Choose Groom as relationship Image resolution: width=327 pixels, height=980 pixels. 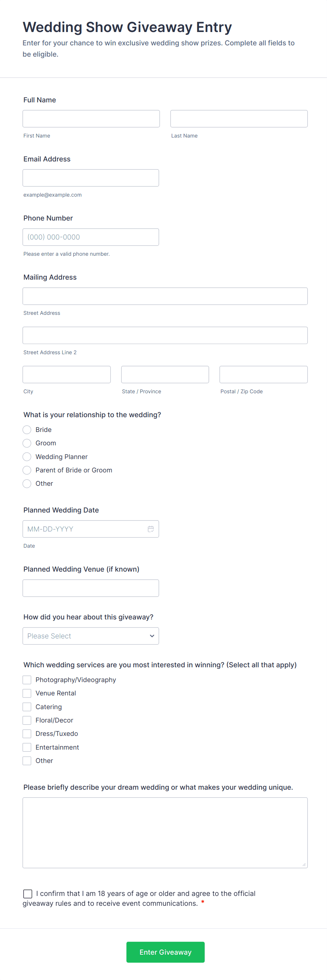point(27,443)
